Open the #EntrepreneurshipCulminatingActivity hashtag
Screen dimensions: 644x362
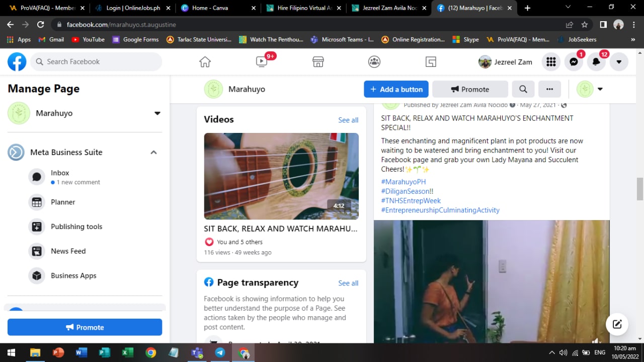tap(440, 210)
